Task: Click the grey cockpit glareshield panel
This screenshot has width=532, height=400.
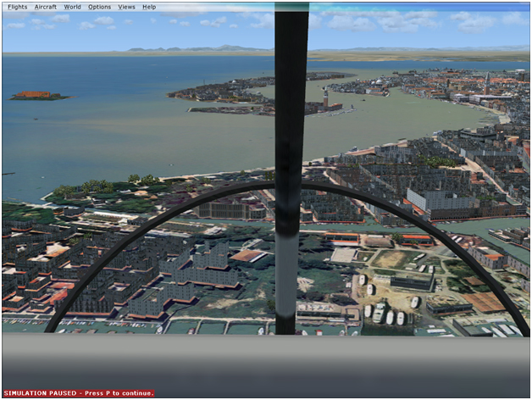Action: pyautogui.click(x=266, y=364)
